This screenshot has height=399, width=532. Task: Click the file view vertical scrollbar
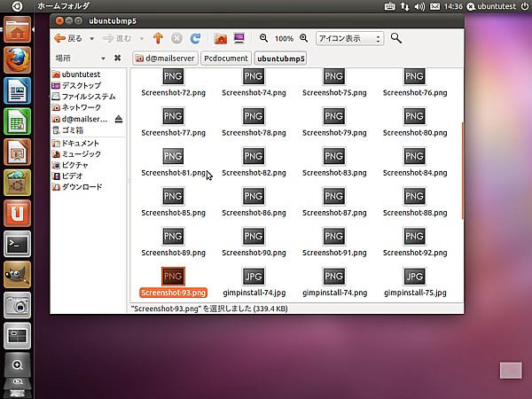pyautogui.click(x=462, y=169)
